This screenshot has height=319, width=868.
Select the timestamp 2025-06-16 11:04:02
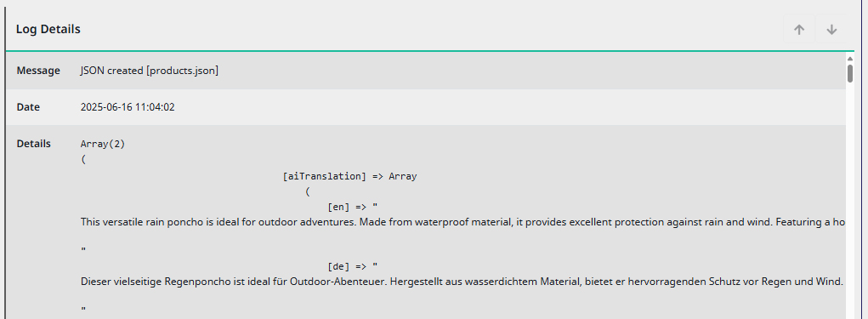tap(128, 107)
